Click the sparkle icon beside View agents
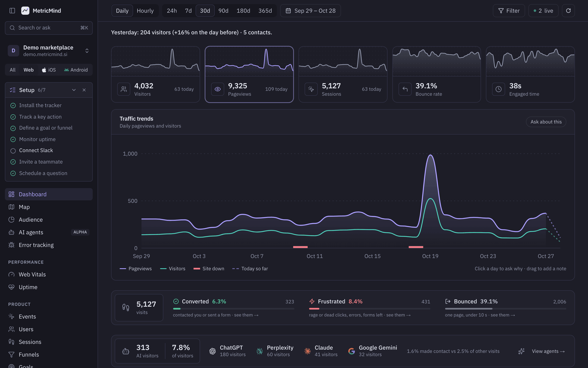Image resolution: width=588 pixels, height=368 pixels. pyautogui.click(x=521, y=351)
